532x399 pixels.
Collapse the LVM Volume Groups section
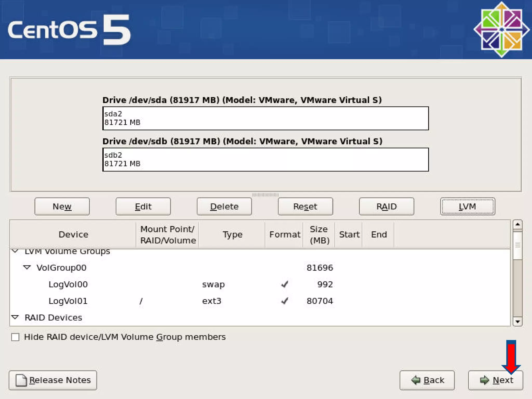tap(15, 251)
